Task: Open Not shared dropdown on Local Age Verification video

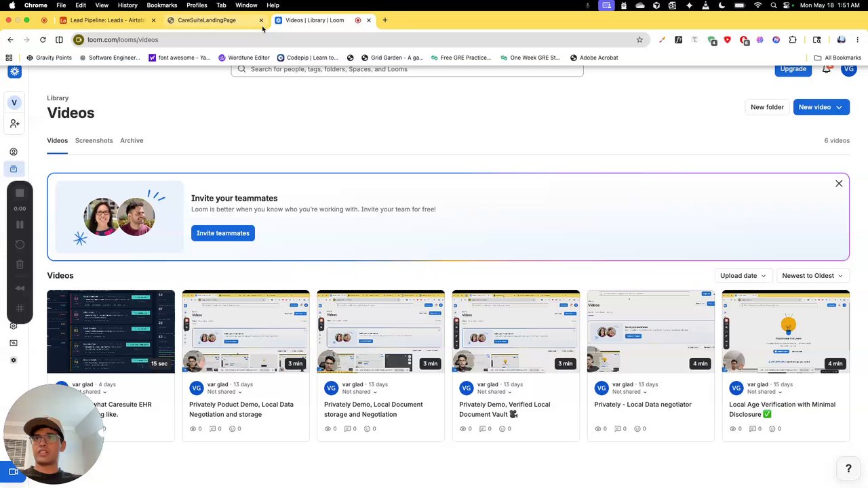Action: (764, 392)
